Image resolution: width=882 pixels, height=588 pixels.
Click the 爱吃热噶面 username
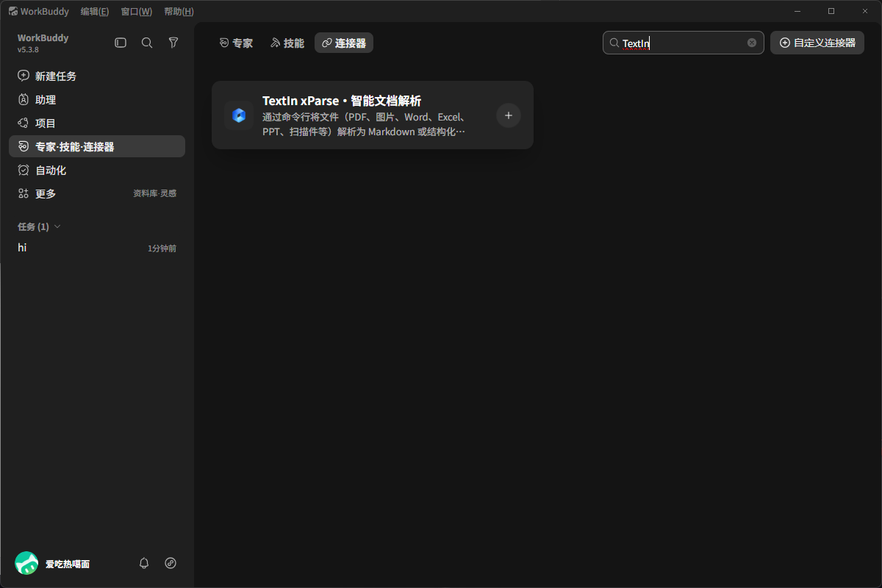click(x=68, y=564)
